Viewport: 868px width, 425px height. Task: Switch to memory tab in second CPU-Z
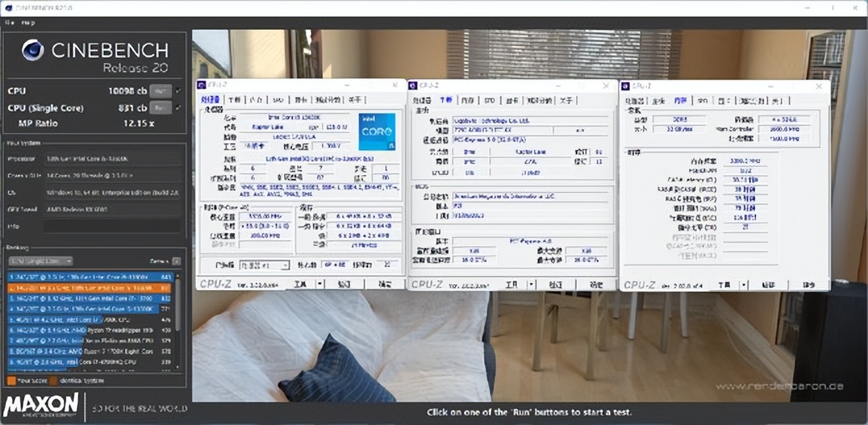click(467, 100)
